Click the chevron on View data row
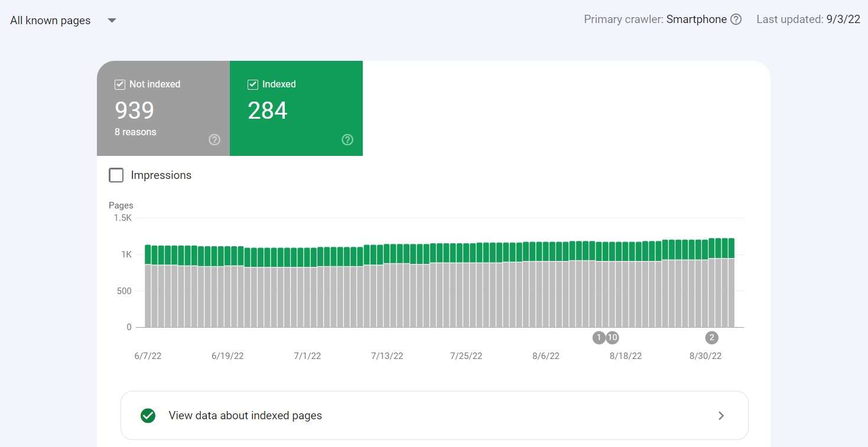868x447 pixels. pyautogui.click(x=721, y=415)
